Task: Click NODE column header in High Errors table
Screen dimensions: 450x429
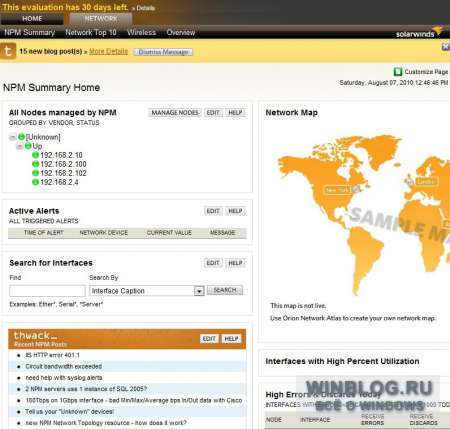Action: [274, 420]
